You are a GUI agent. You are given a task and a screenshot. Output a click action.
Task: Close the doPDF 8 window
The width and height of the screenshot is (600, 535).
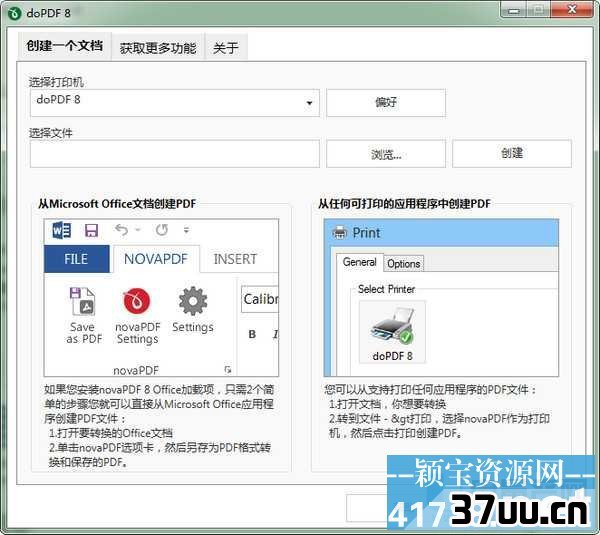pos(571,9)
